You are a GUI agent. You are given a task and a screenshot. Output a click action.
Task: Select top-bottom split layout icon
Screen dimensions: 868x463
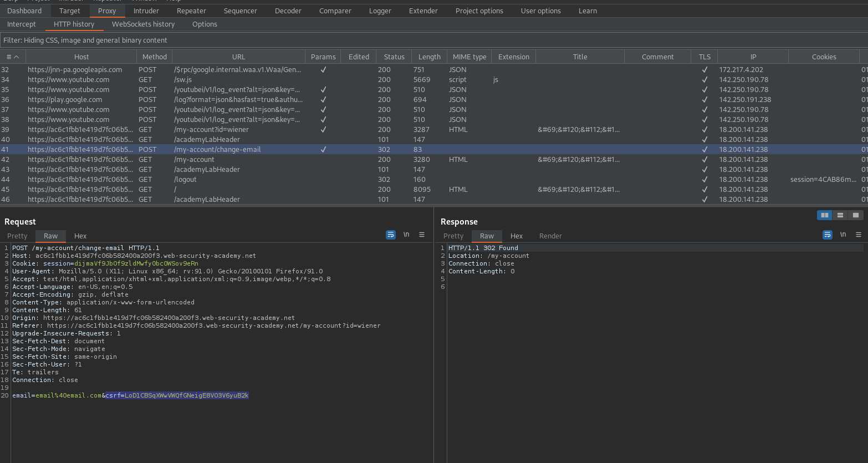840,215
